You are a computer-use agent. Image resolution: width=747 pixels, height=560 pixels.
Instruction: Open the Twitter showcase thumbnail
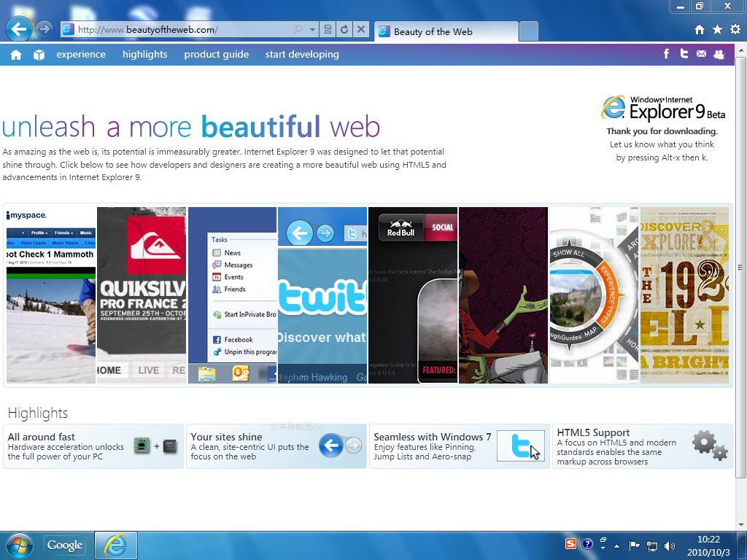click(322, 295)
